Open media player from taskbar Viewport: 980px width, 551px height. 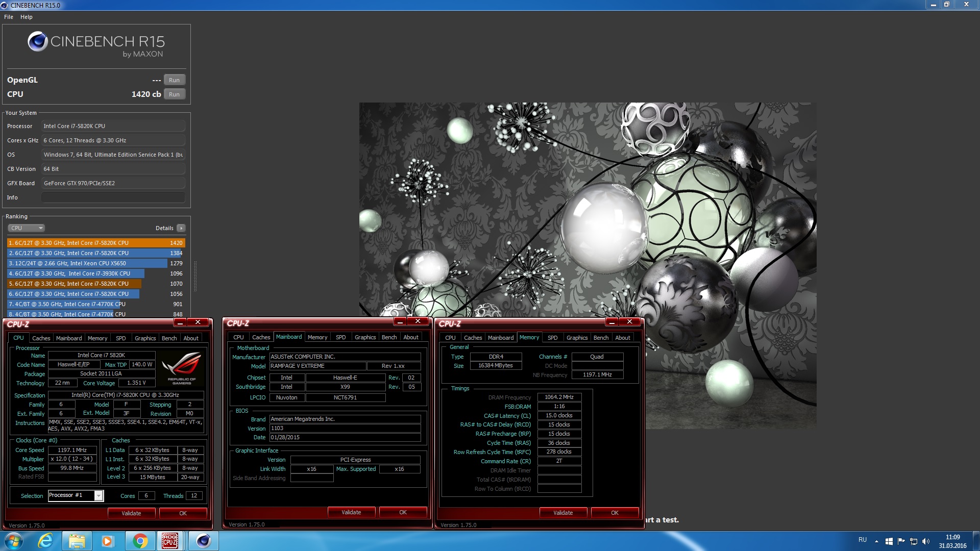click(x=108, y=541)
